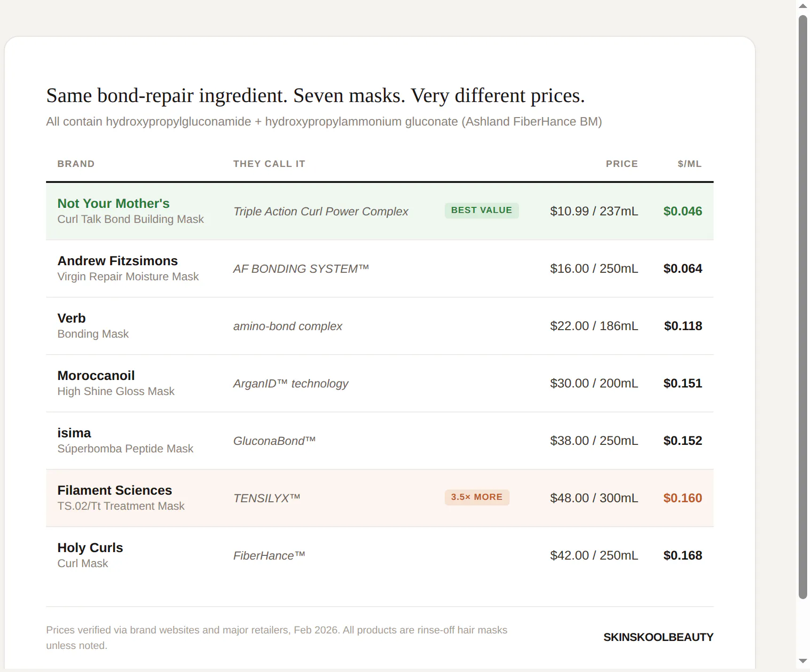Select the Verb brand name
Screen dimensions: 810x672
point(71,318)
